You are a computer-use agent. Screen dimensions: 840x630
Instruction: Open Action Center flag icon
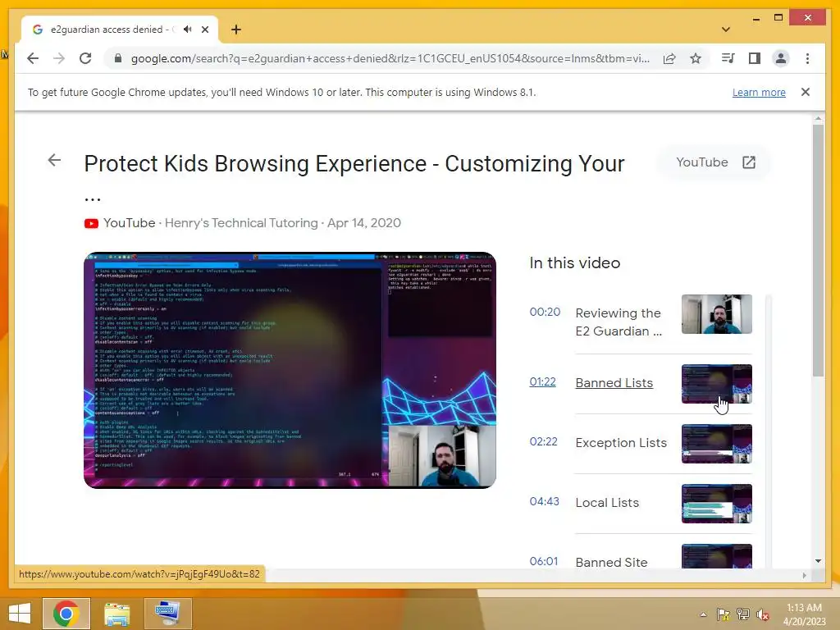tap(724, 614)
